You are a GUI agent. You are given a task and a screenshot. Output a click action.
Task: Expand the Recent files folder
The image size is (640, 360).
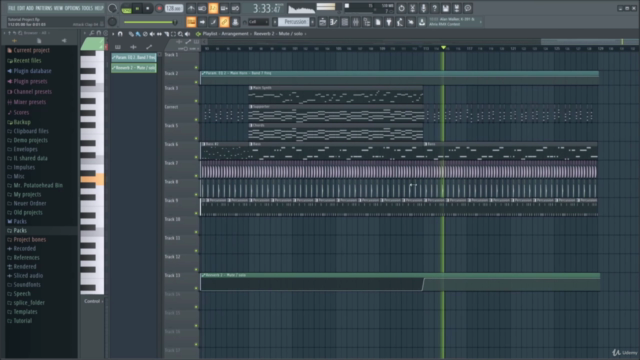coord(27,60)
